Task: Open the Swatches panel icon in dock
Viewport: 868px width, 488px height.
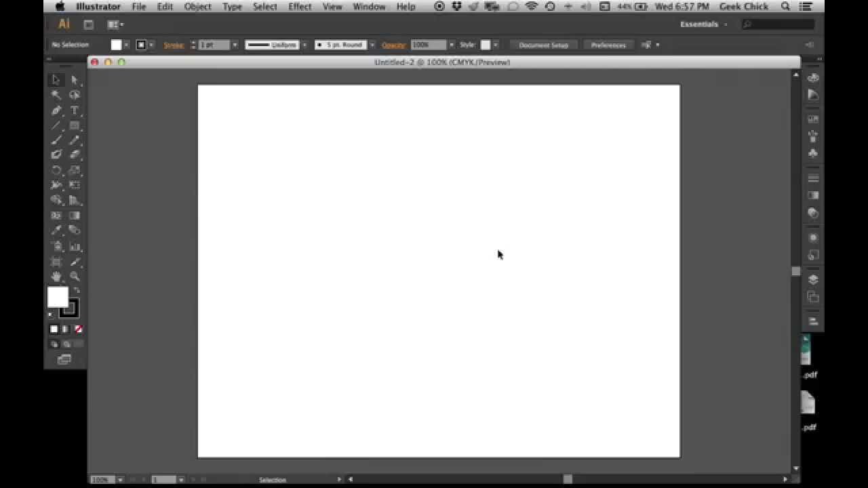Action: pos(813,119)
